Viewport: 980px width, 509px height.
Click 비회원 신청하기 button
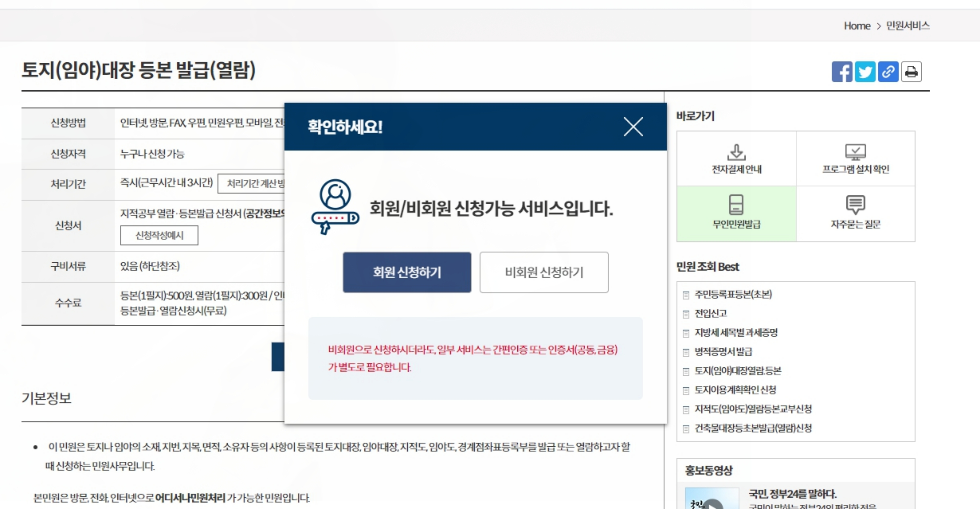point(544,272)
